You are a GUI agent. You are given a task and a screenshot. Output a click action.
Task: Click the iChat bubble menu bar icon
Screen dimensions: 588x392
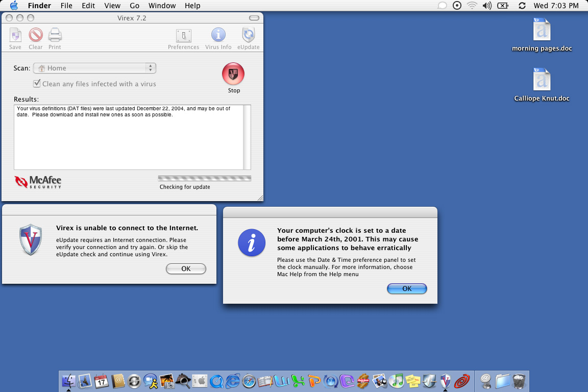(443, 6)
